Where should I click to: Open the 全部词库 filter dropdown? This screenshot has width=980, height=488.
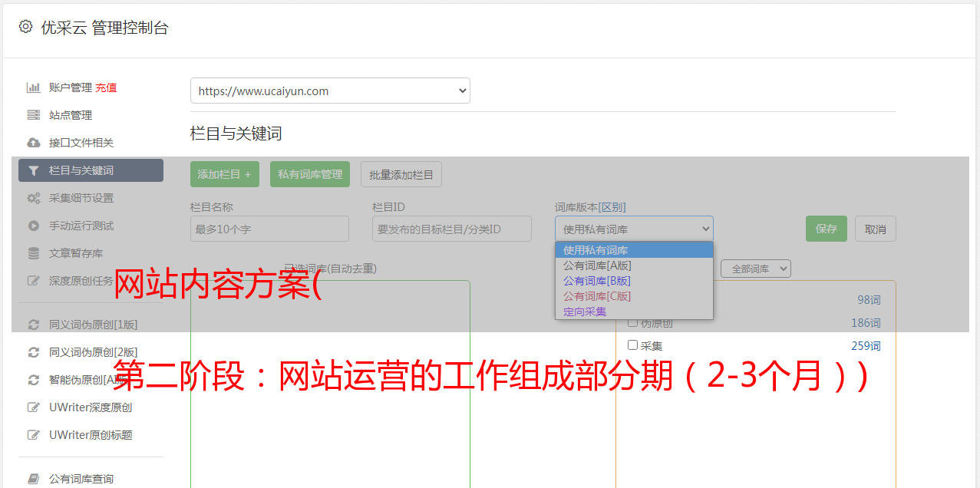pos(755,269)
